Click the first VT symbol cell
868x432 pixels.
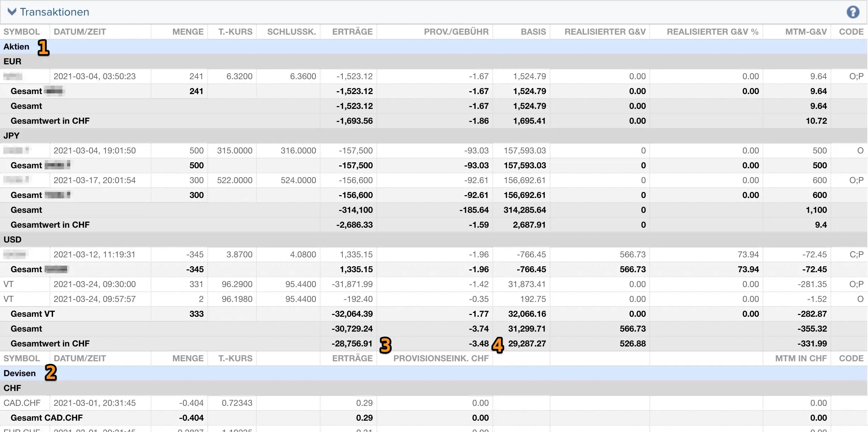(8, 284)
